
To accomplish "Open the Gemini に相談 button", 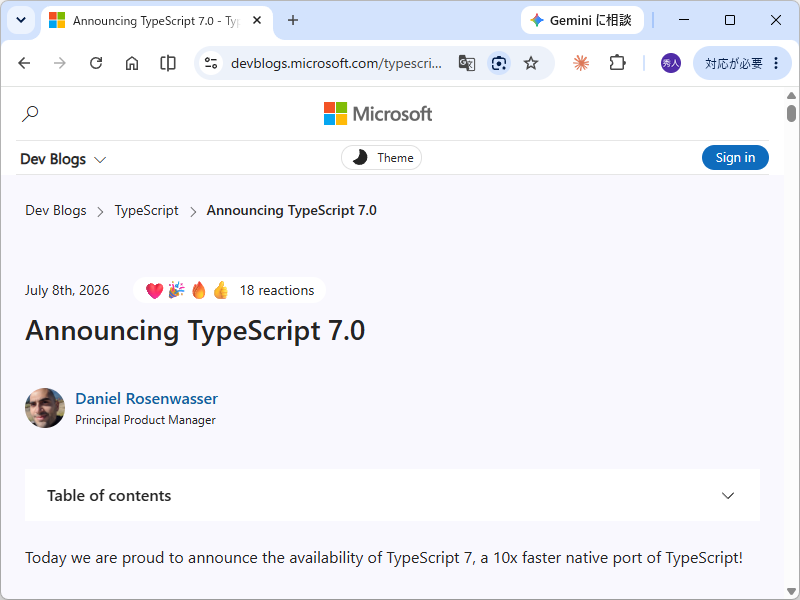I will [x=582, y=20].
